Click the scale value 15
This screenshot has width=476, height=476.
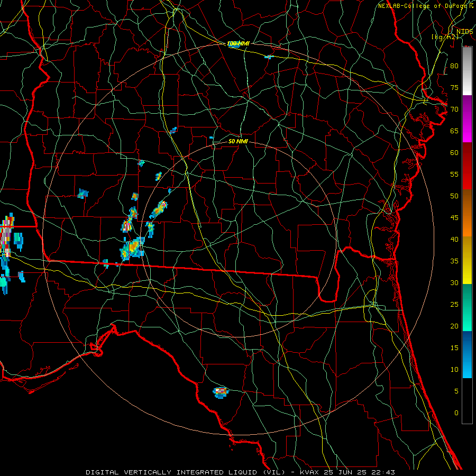tap(454, 348)
